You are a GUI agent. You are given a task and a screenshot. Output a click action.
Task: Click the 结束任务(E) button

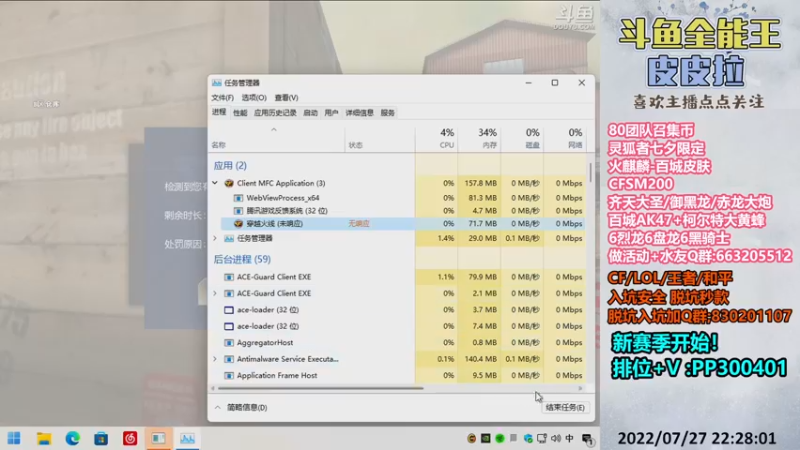coord(565,407)
